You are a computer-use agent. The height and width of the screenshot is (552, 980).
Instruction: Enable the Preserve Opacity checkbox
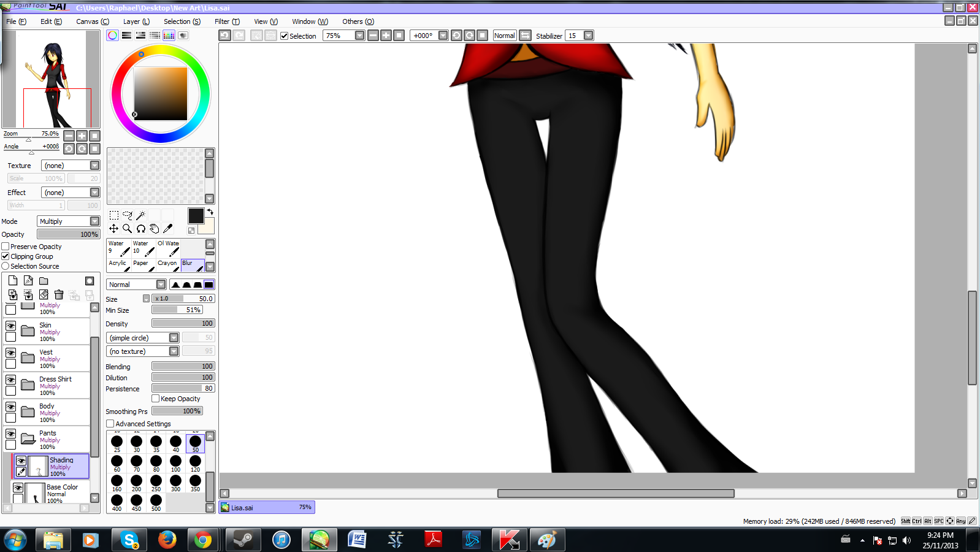coord(6,247)
